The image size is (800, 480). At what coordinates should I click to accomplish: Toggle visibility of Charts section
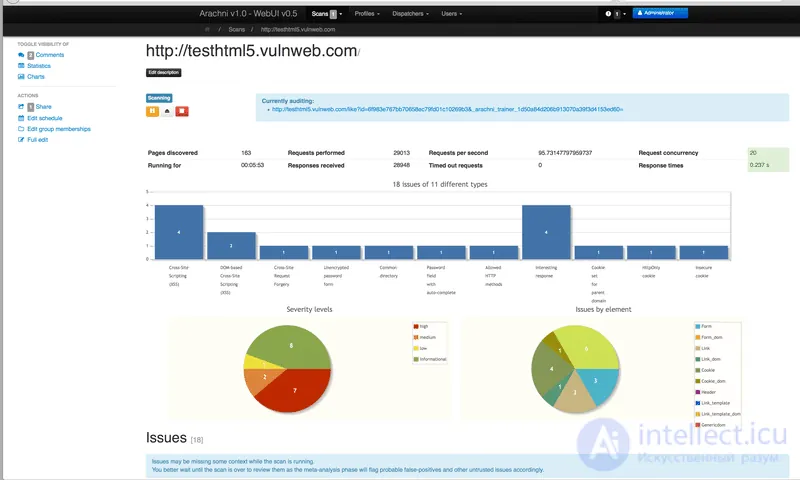(36, 77)
